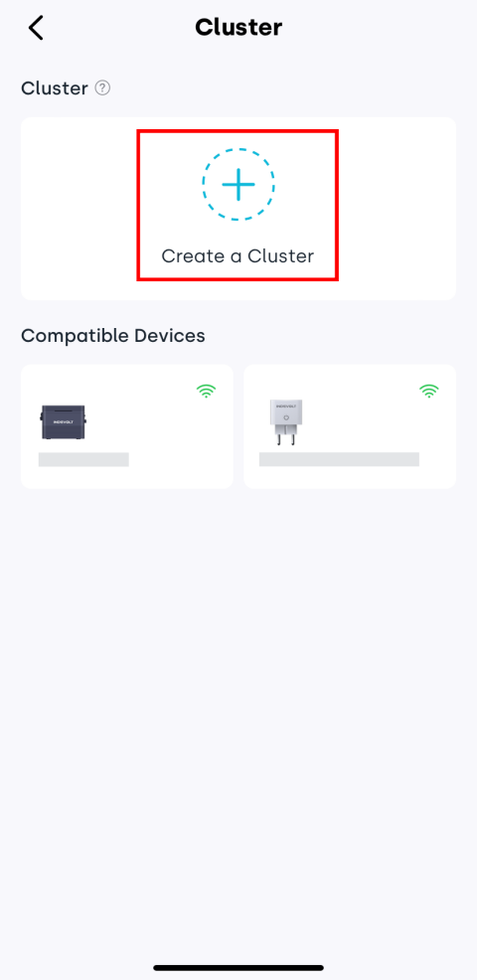Open the Cluster help question mark icon

tap(102, 88)
